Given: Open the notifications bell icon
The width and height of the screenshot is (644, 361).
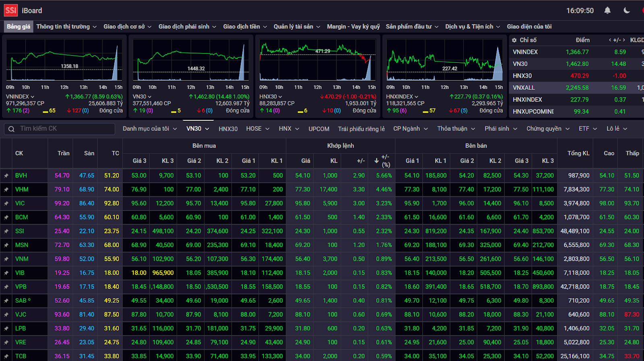Looking at the screenshot, I should pos(607,10).
